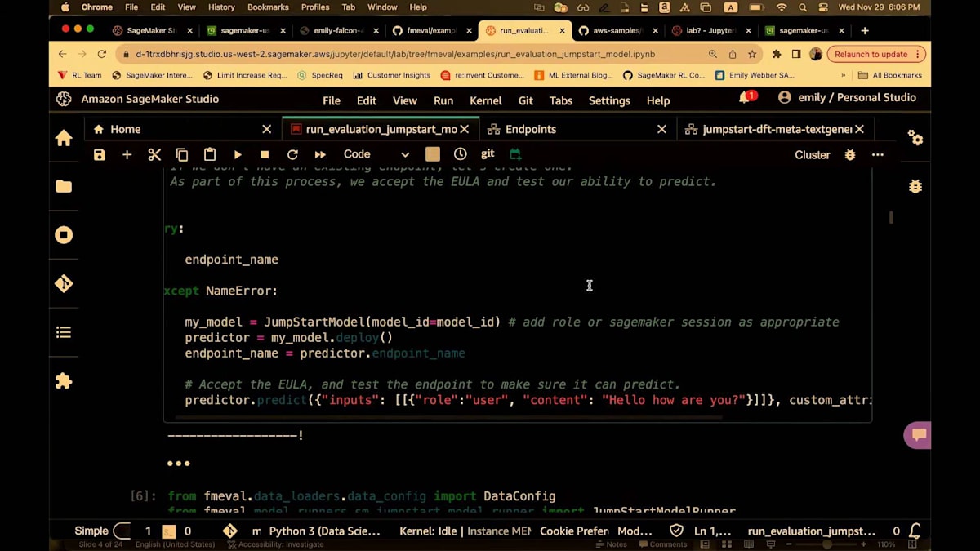Restart kernel and run all cells
980x551 pixels.
coord(320,154)
